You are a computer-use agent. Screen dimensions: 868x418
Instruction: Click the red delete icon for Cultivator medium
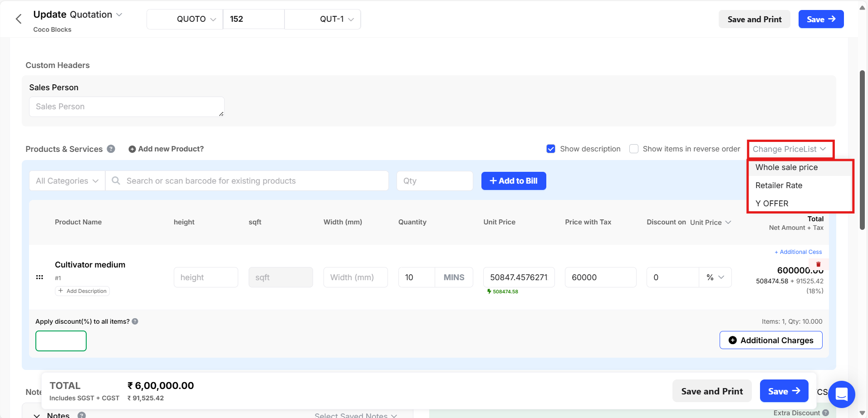pyautogui.click(x=819, y=264)
